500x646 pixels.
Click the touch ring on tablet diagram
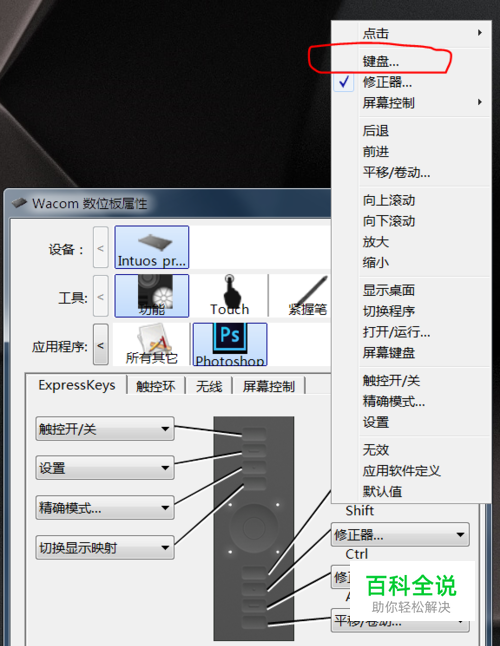point(253,528)
